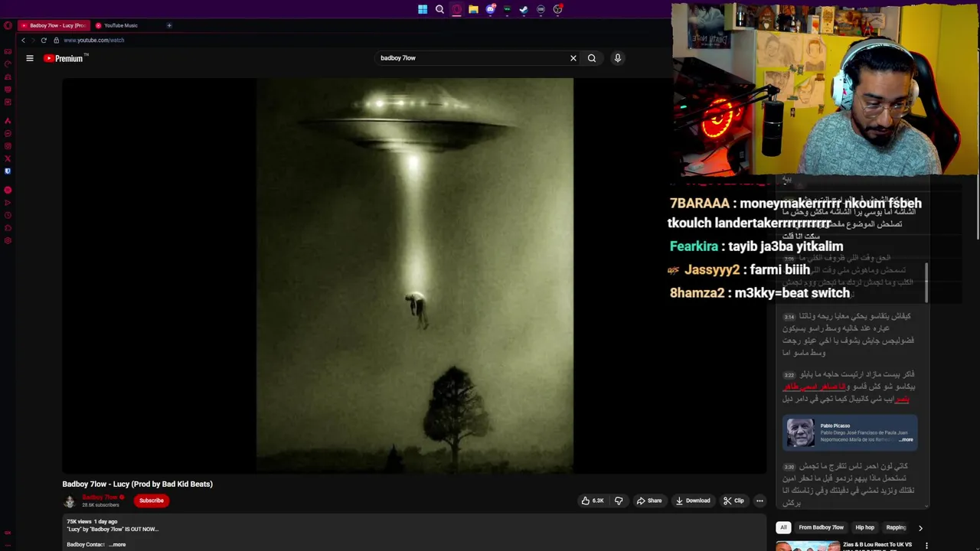Open GX Control speedometer sidebar icon
The width and height of the screenshot is (980, 551).
click(8, 64)
